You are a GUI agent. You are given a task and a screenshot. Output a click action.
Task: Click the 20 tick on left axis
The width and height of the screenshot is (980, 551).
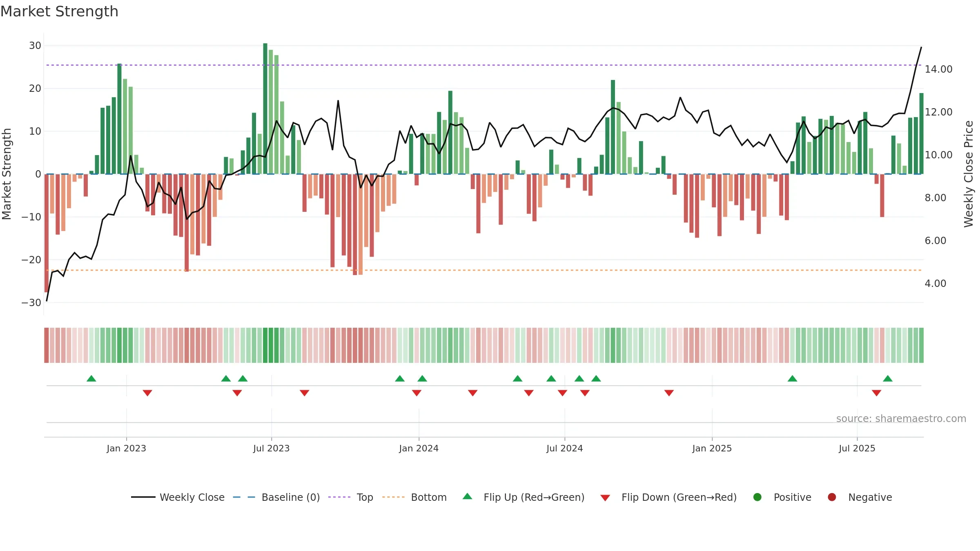point(35,89)
